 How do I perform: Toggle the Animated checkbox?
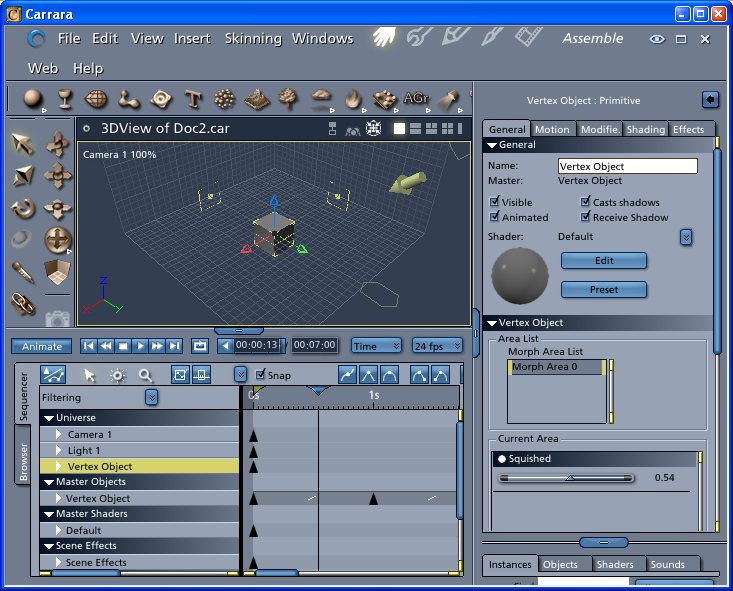494,216
